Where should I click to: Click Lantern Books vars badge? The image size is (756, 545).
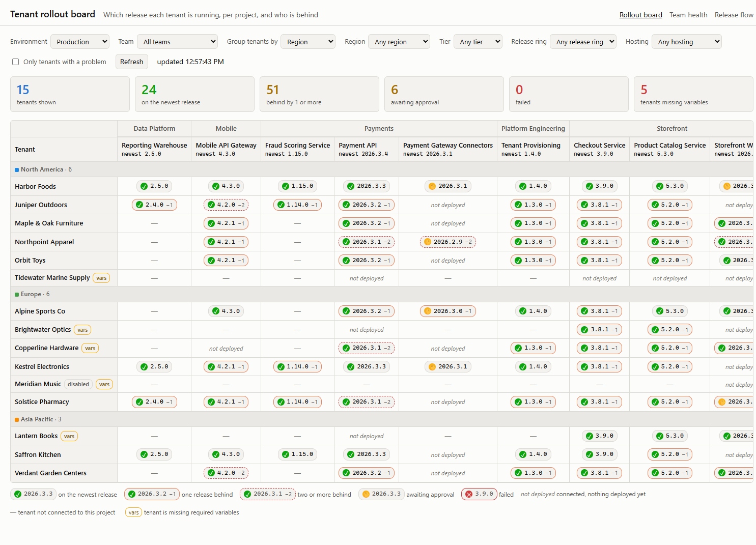[69, 436]
